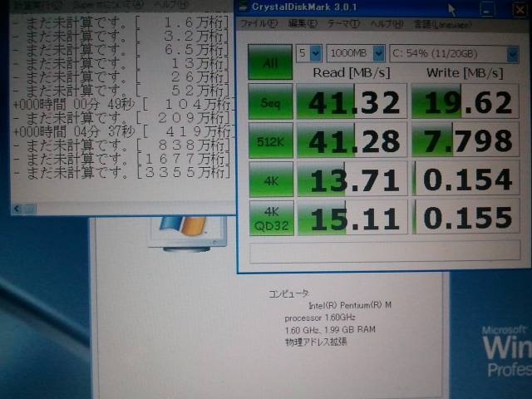Click the 104万桁 result row showing 49秒
The height and width of the screenshot is (399, 532).
pos(123,104)
